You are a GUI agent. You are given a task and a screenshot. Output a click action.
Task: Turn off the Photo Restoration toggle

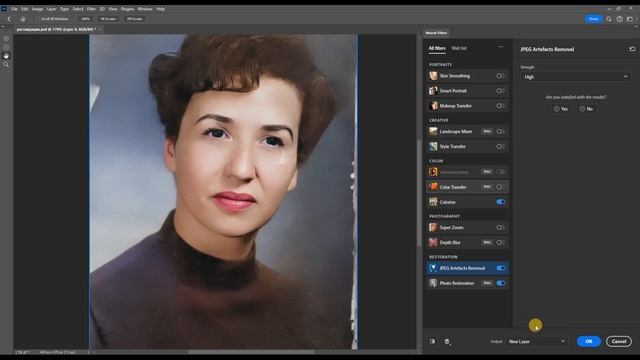[500, 283]
